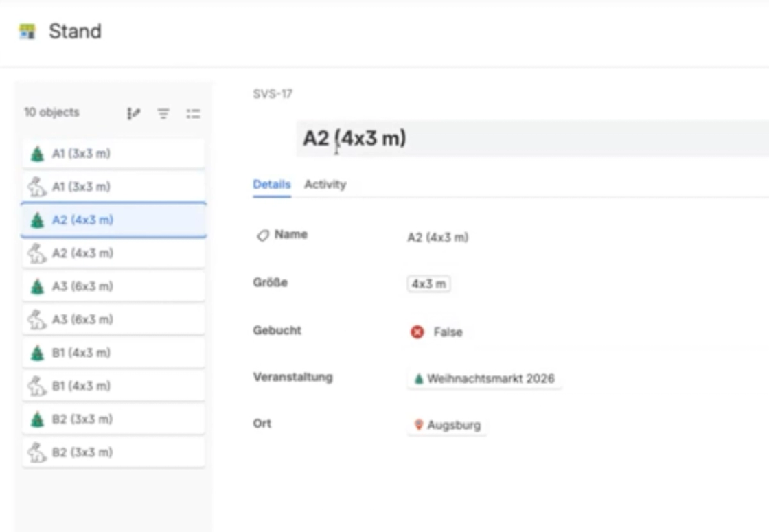Select the B2 (3x3 m) row with tree icon
769x532 pixels.
[x=113, y=419]
